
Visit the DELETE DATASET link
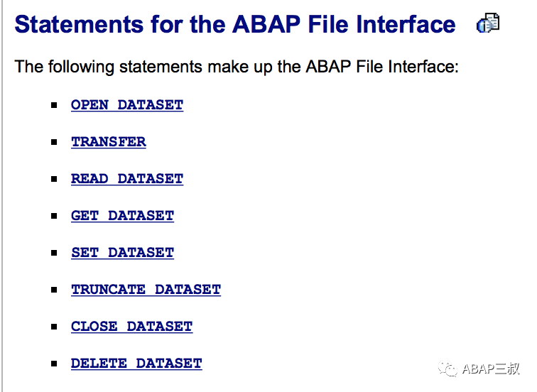tap(136, 364)
